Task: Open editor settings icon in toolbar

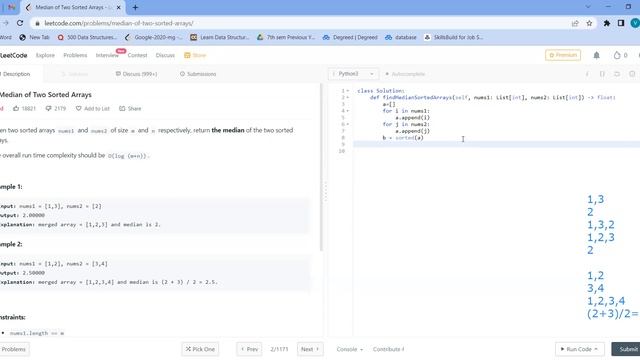Action: coord(632,74)
